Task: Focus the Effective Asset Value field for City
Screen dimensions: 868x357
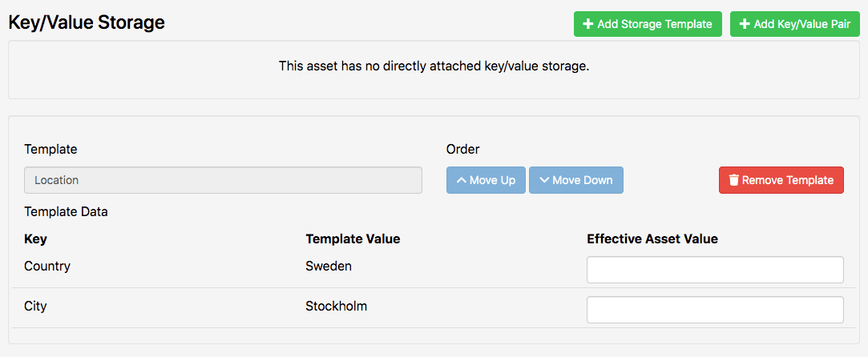Action: coord(715,310)
